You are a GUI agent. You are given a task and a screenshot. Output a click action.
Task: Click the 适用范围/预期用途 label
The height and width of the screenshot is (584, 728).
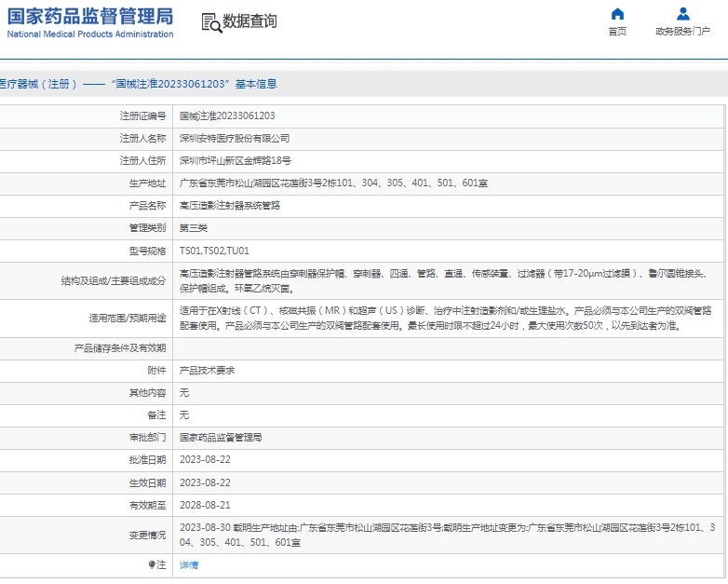coord(128,319)
